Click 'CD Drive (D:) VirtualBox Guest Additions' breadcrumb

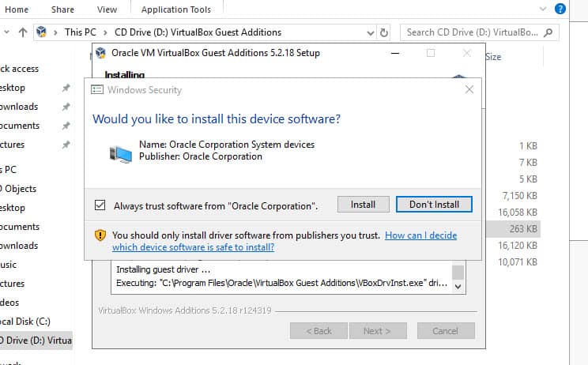coord(198,32)
